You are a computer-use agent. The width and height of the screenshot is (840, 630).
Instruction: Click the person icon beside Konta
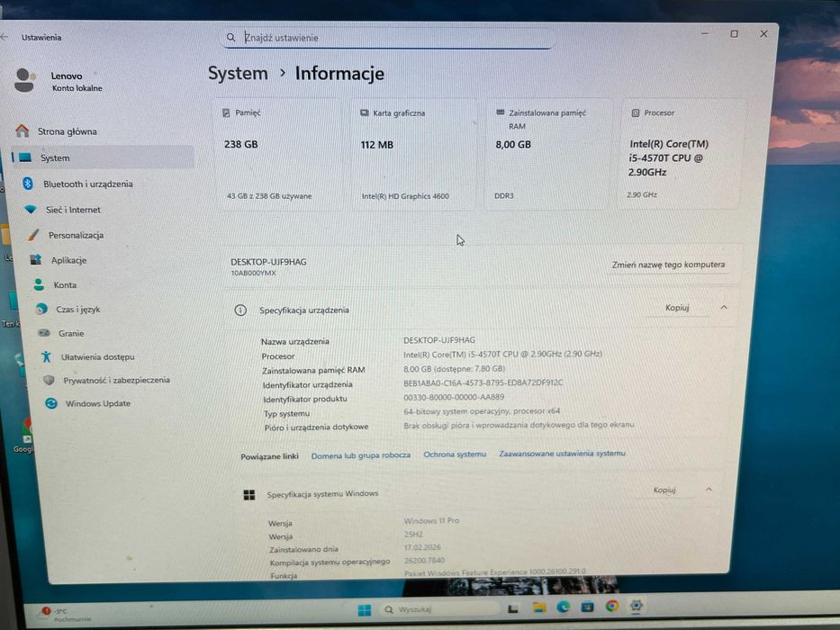(39, 284)
